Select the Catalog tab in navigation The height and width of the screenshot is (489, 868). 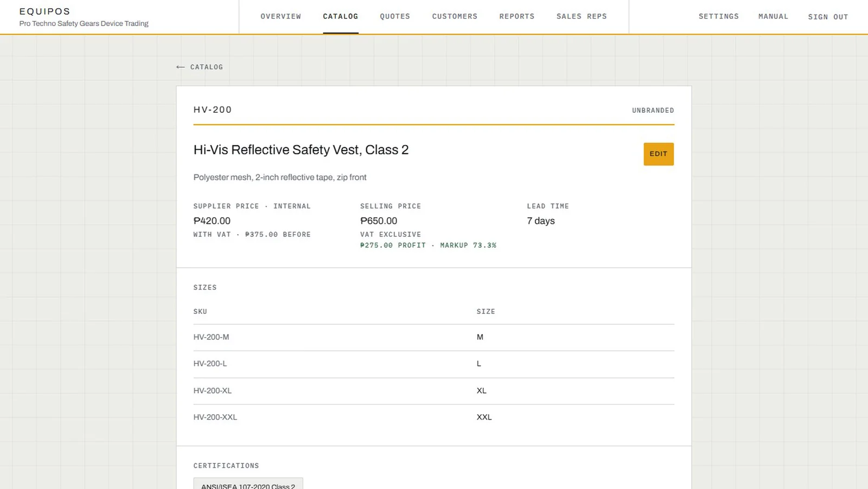(341, 16)
